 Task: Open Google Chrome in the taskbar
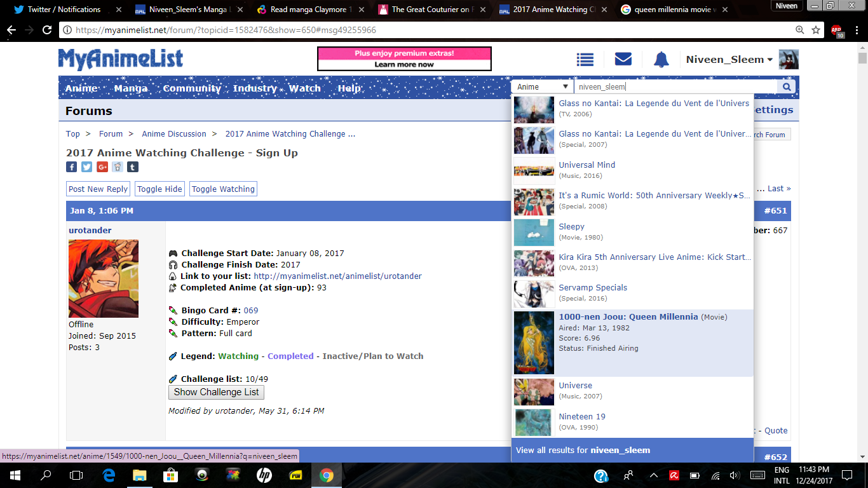point(326,475)
